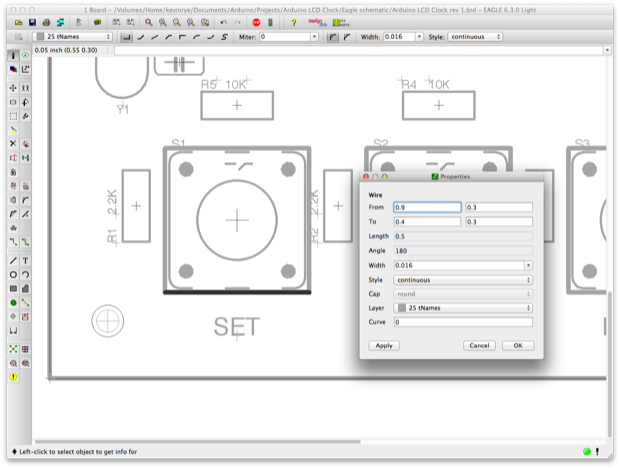Image resolution: width=620 pixels, height=468 pixels.
Task: Open the toolbar Style continuous dropdown
Action: (475, 37)
